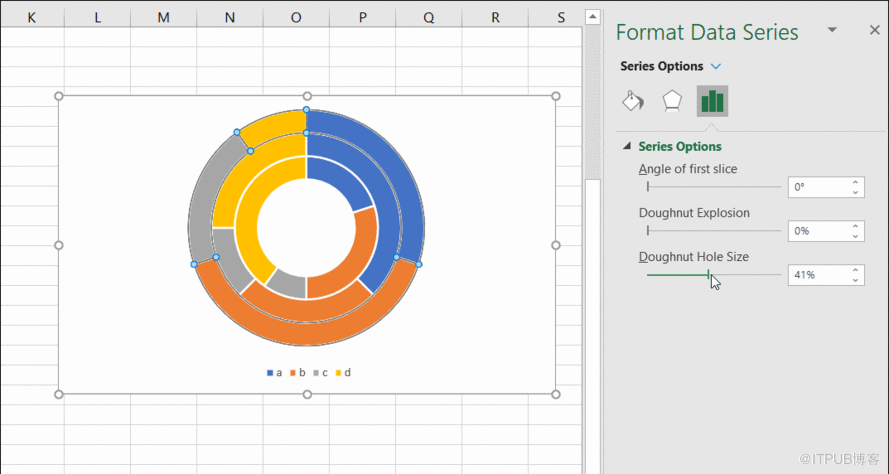
Task: Click chart left-middle resize handle
Action: (59, 245)
